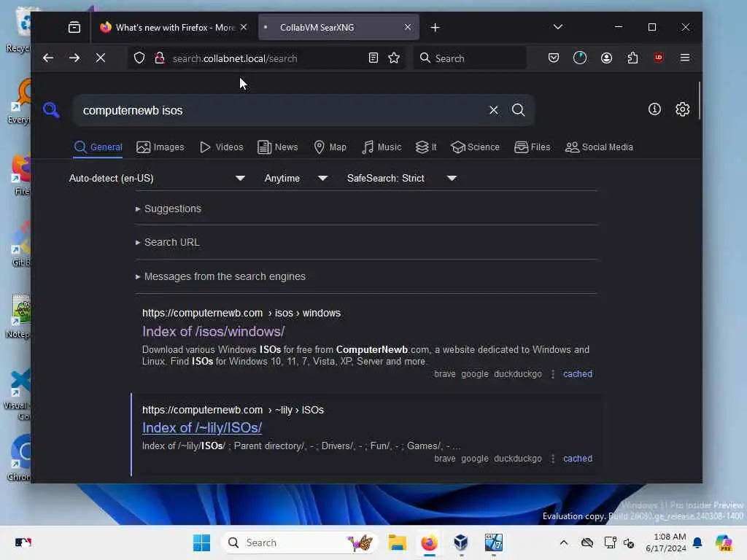Open cached link for /~lily/ISOs/ result
Viewport: 747px width, 560px height.
pyautogui.click(x=578, y=459)
